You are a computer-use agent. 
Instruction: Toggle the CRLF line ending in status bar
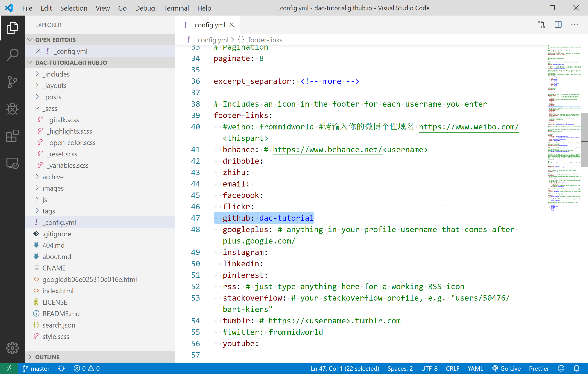[x=453, y=368]
